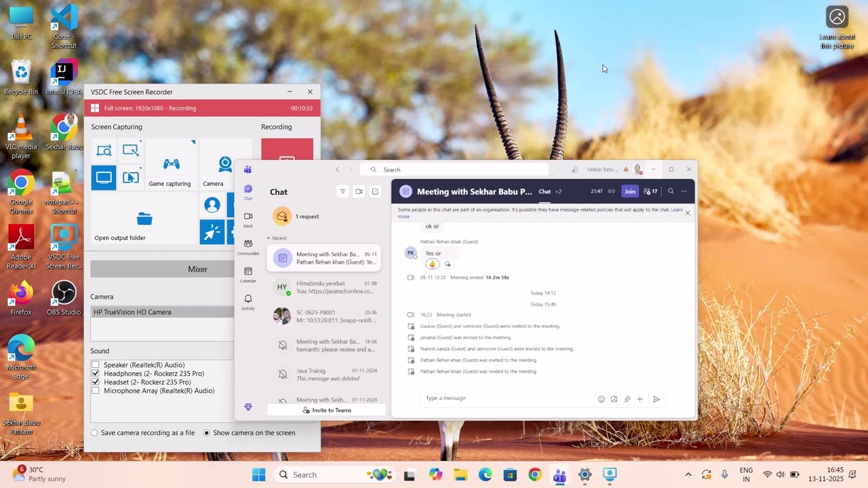The height and width of the screenshot is (488, 868).
Task: Open Himabindu yenduri chat
Action: point(323,287)
